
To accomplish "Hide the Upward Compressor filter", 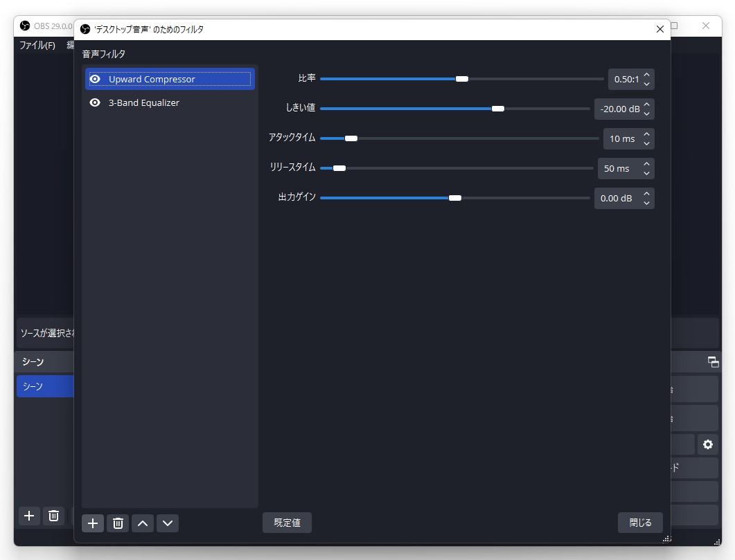I will coord(95,79).
